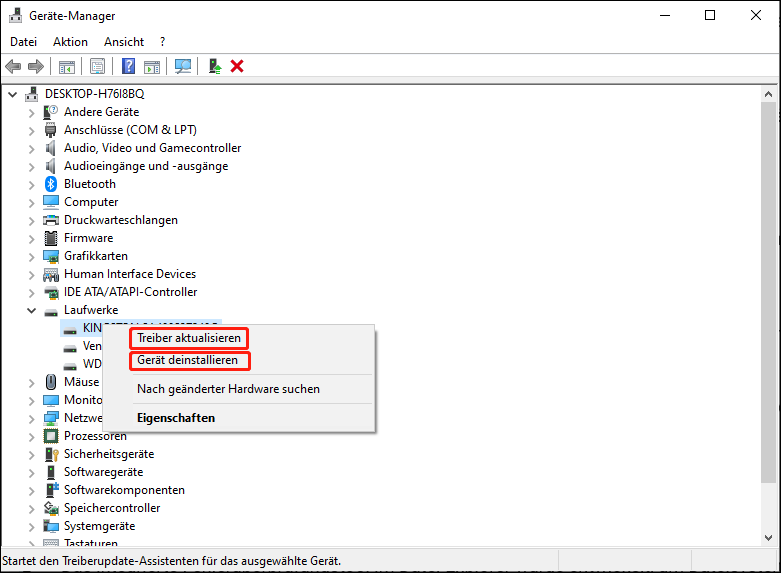
Task: Choose Treiber aktualisieren from context menu
Action: [189, 338]
